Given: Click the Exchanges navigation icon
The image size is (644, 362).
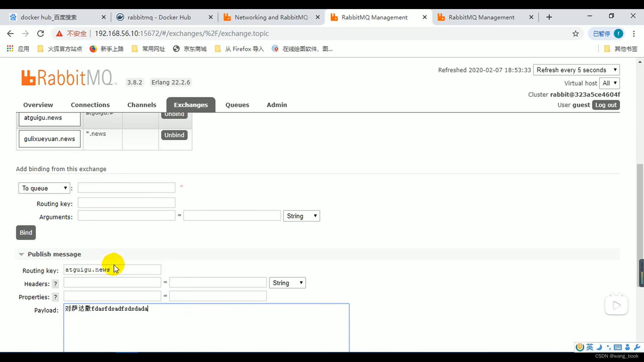Looking at the screenshot, I should [191, 104].
